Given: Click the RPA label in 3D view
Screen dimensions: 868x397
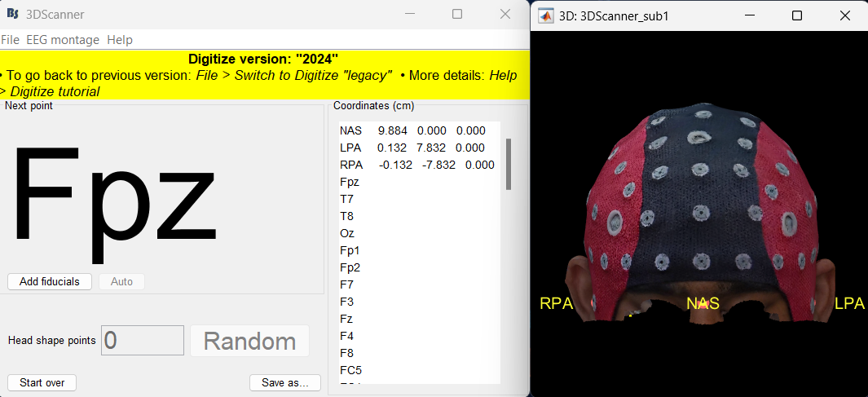Looking at the screenshot, I should tap(557, 304).
